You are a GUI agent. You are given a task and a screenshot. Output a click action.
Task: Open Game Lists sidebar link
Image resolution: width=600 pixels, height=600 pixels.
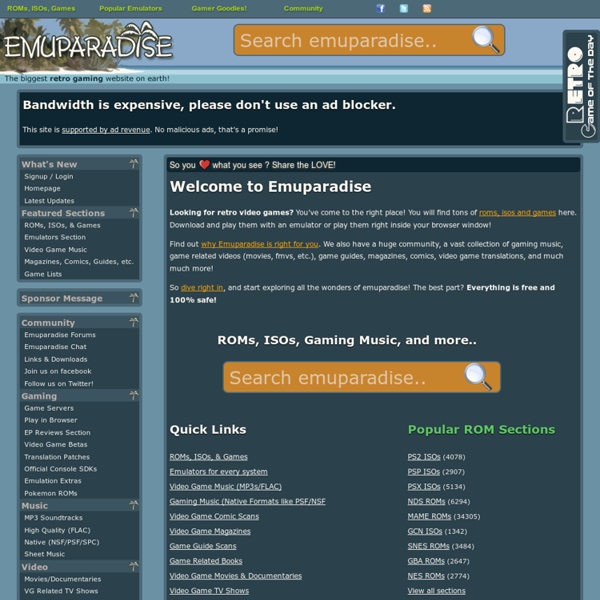(43, 274)
